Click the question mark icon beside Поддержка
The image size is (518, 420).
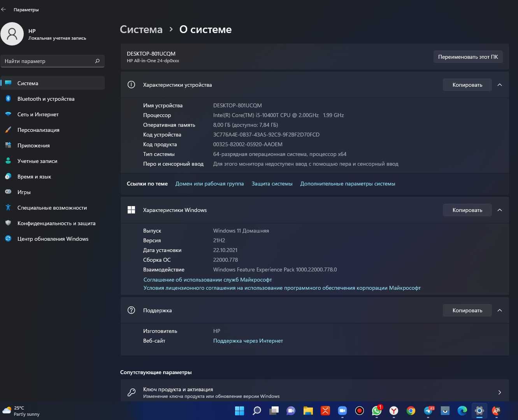pos(131,310)
